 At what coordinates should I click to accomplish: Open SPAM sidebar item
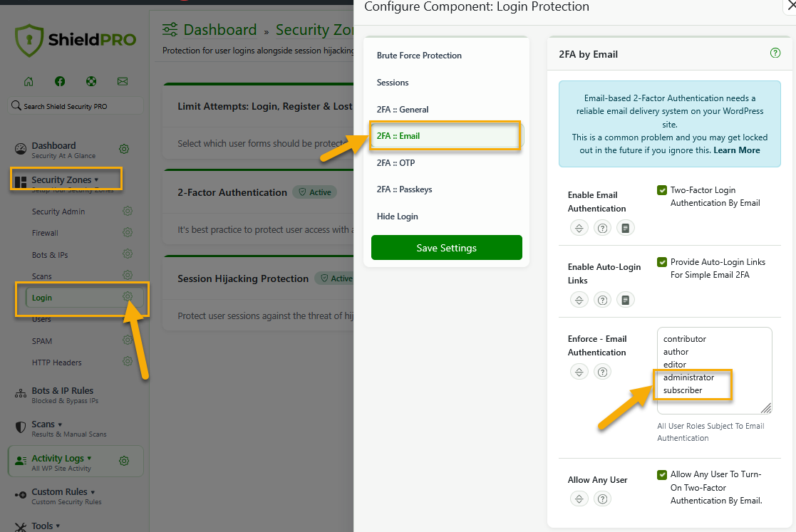tap(42, 341)
